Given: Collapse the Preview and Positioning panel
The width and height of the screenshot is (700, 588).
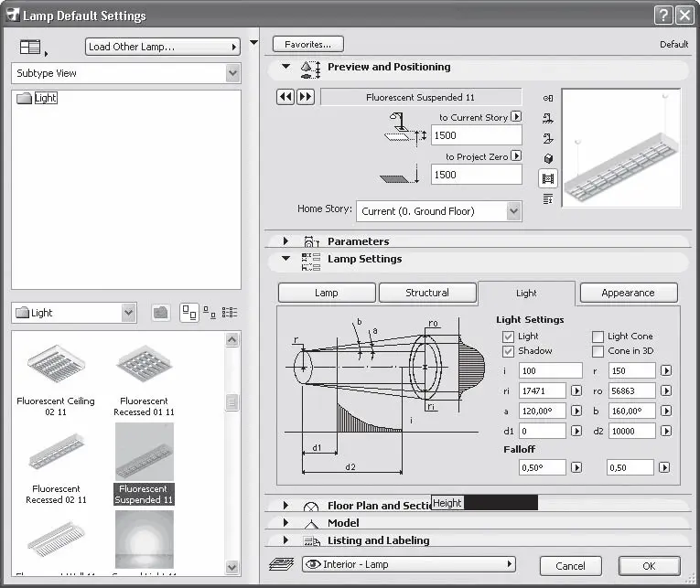Looking at the screenshot, I should click(x=286, y=67).
